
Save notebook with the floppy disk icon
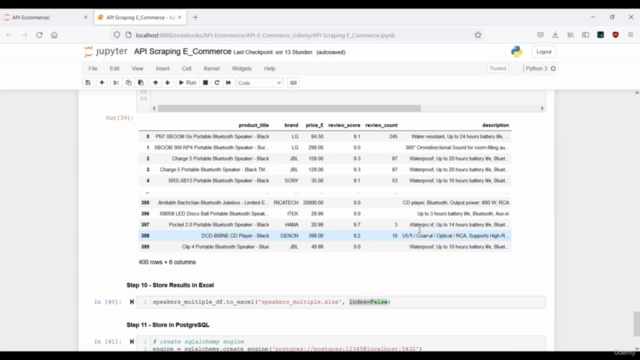[x=88, y=83]
